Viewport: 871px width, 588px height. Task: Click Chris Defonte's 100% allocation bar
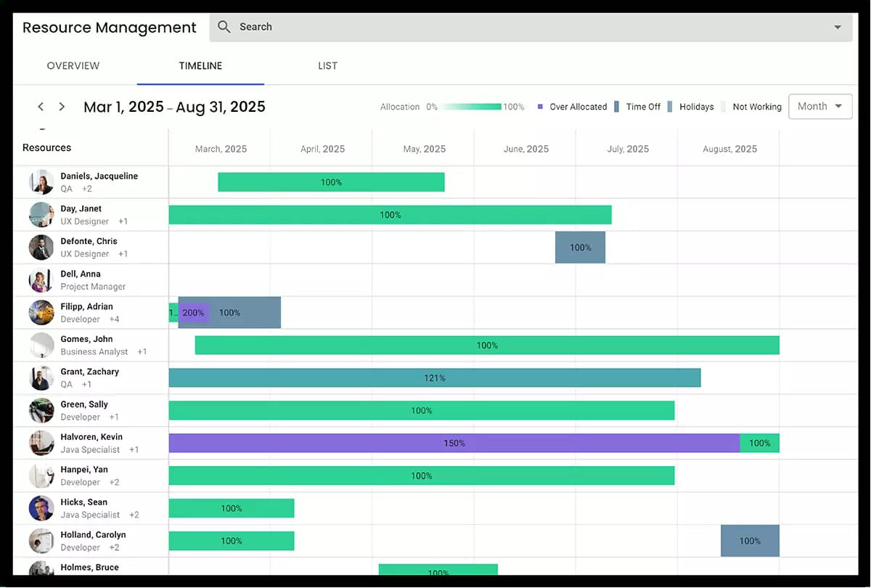580,247
